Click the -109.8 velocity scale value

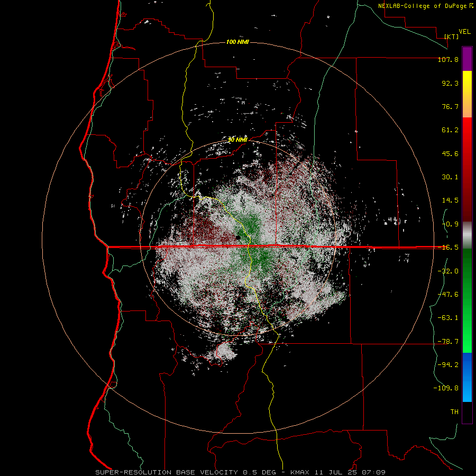[x=446, y=388]
